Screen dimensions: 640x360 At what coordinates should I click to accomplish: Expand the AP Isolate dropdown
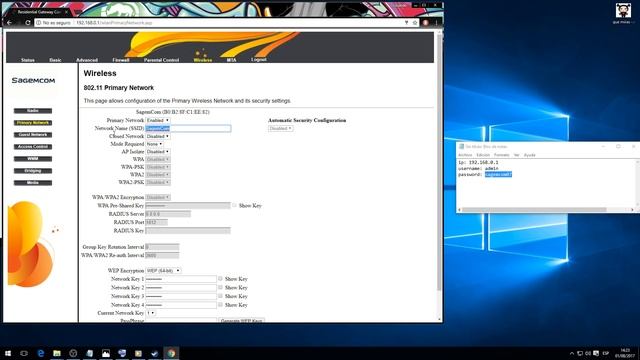coord(158,152)
